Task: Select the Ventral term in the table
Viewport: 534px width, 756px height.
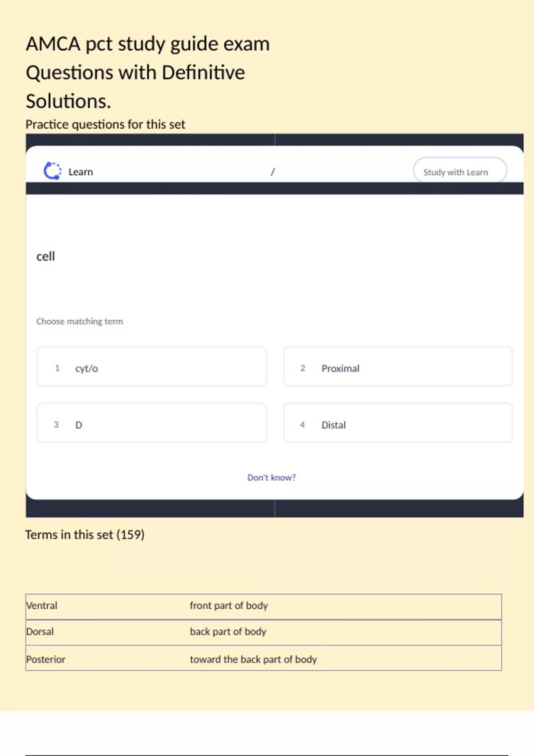Action: tap(42, 606)
